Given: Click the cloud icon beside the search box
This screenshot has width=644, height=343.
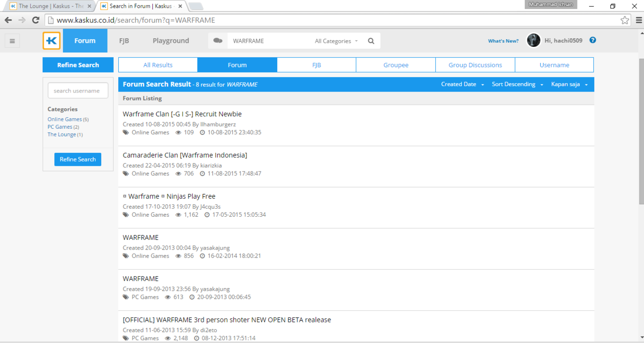Looking at the screenshot, I should 218,41.
